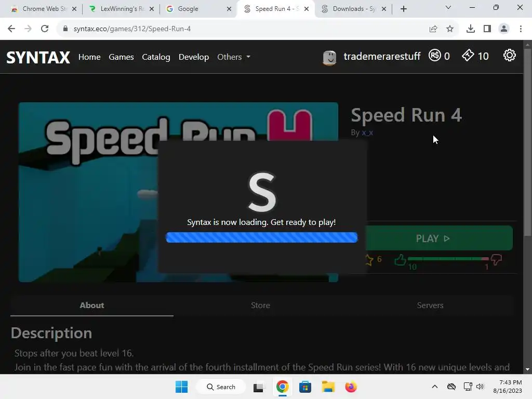Open Develop in Syntax navbar
The height and width of the screenshot is (399, 532).
pos(194,57)
